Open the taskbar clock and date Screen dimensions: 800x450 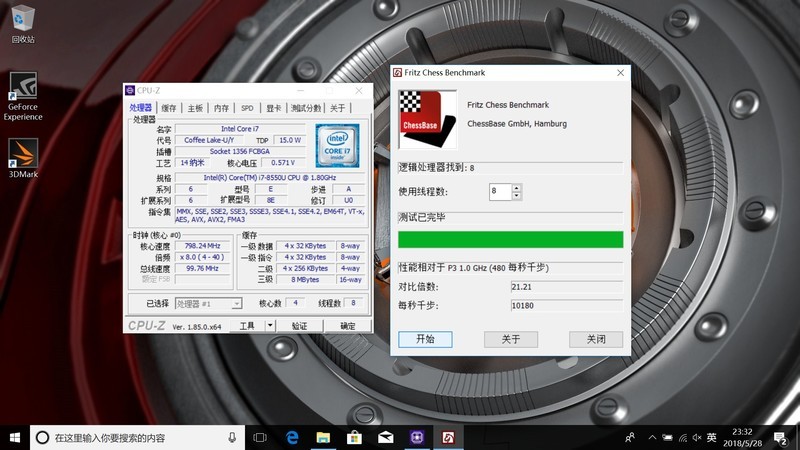point(742,437)
